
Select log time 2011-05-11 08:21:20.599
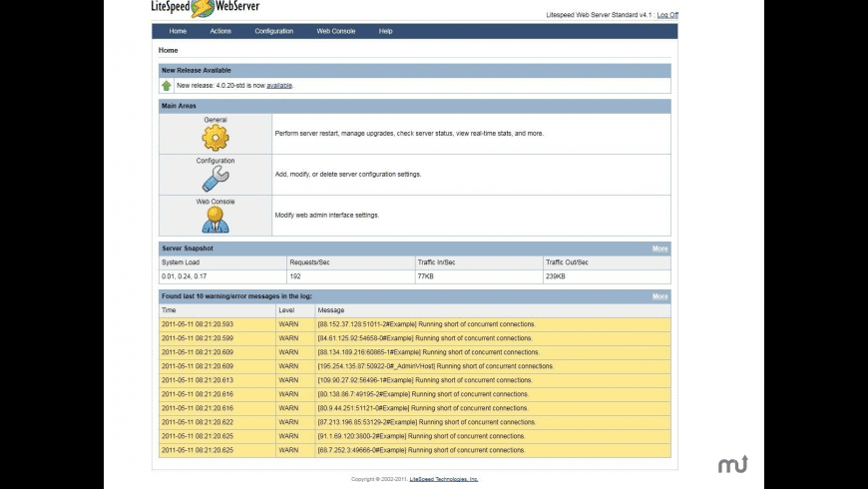point(198,338)
